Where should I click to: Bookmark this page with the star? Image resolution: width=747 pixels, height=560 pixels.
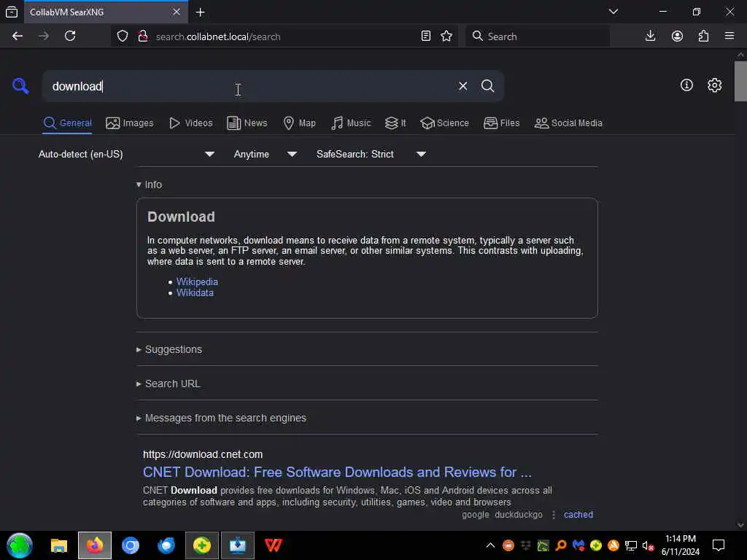(x=446, y=36)
